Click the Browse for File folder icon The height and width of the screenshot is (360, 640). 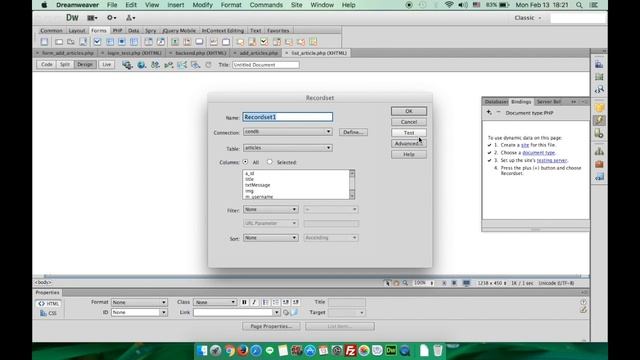[294, 313]
